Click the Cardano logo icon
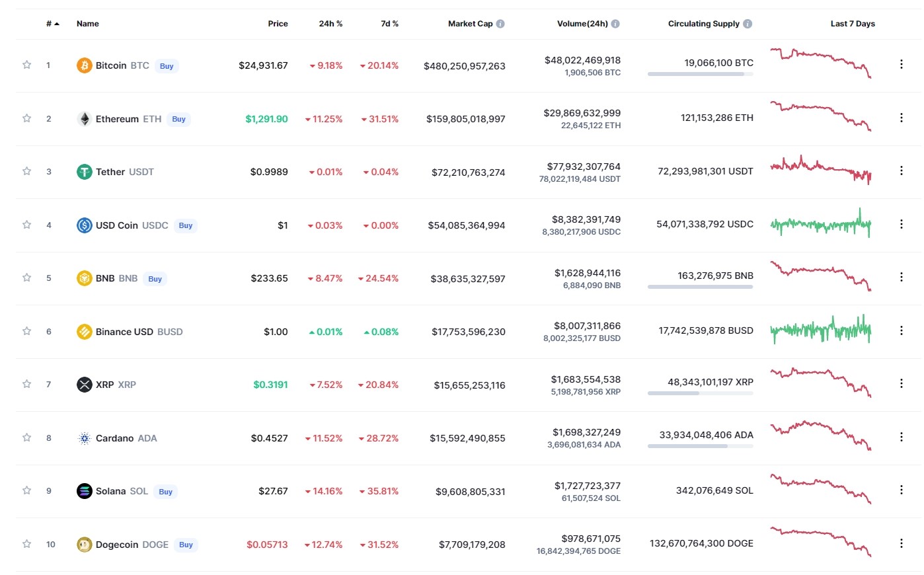This screenshot has height=575, width=924. pyautogui.click(x=85, y=438)
